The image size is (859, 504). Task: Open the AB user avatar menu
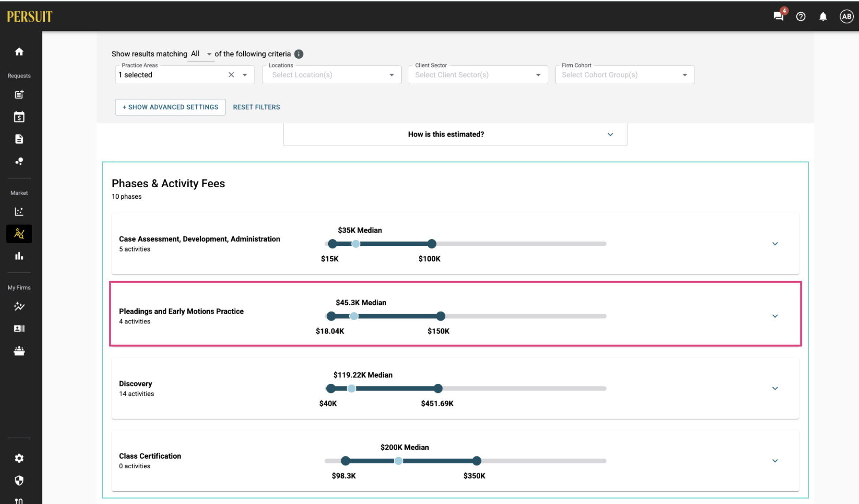coord(846,17)
